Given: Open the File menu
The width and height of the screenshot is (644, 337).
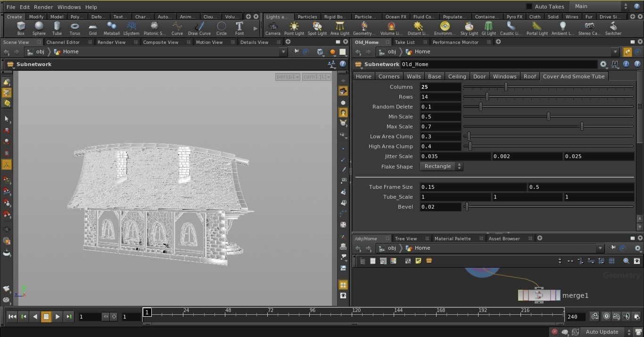Looking at the screenshot, I should [x=11, y=7].
